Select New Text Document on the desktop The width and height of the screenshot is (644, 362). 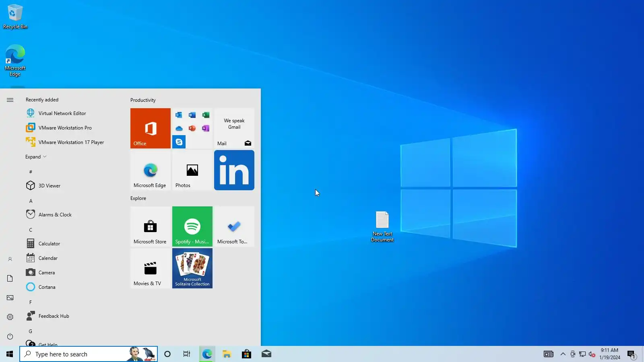coord(382,227)
